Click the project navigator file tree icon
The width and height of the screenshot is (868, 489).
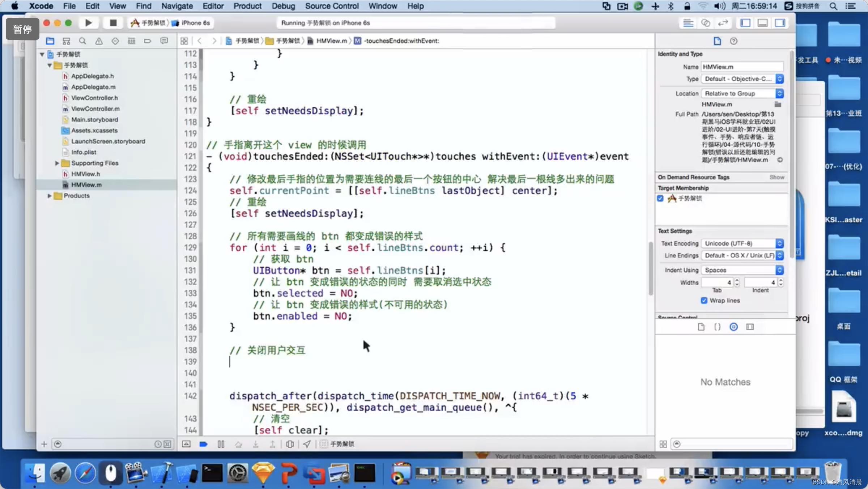[50, 41]
